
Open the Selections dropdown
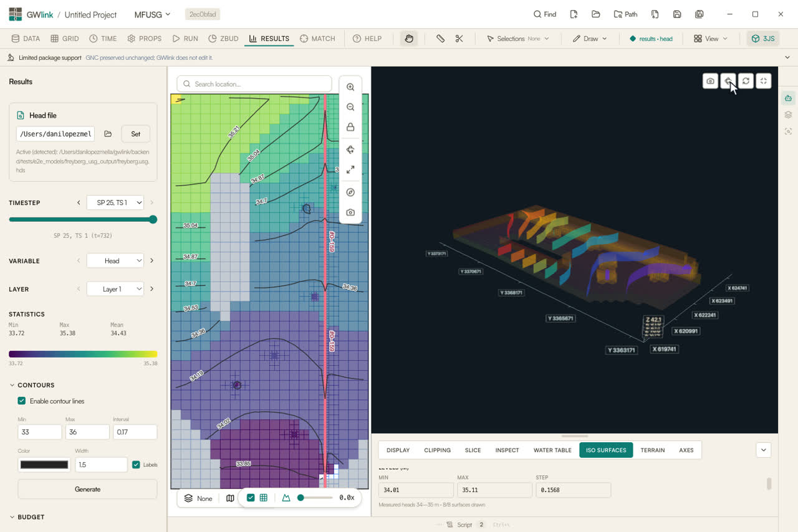(x=517, y=39)
